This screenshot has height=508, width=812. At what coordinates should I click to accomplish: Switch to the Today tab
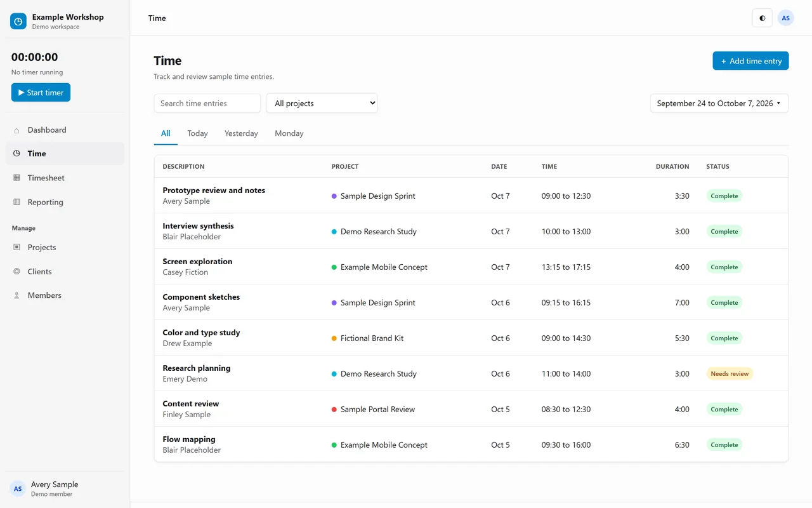click(x=197, y=133)
